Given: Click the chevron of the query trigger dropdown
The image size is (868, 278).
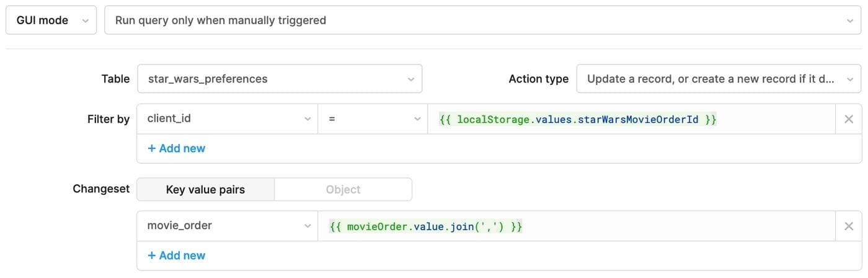Looking at the screenshot, I should click(849, 20).
